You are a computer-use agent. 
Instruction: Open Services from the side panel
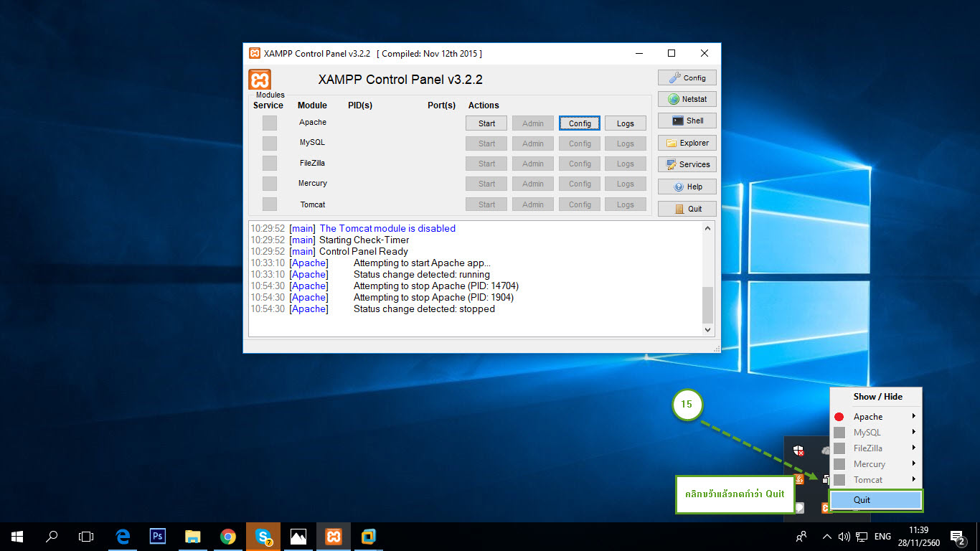point(687,164)
